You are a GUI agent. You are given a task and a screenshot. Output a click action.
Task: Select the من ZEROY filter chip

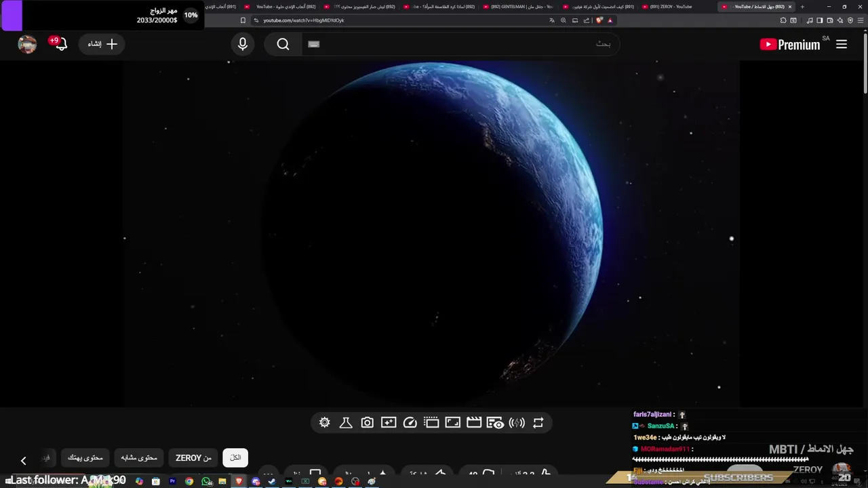[x=193, y=457]
